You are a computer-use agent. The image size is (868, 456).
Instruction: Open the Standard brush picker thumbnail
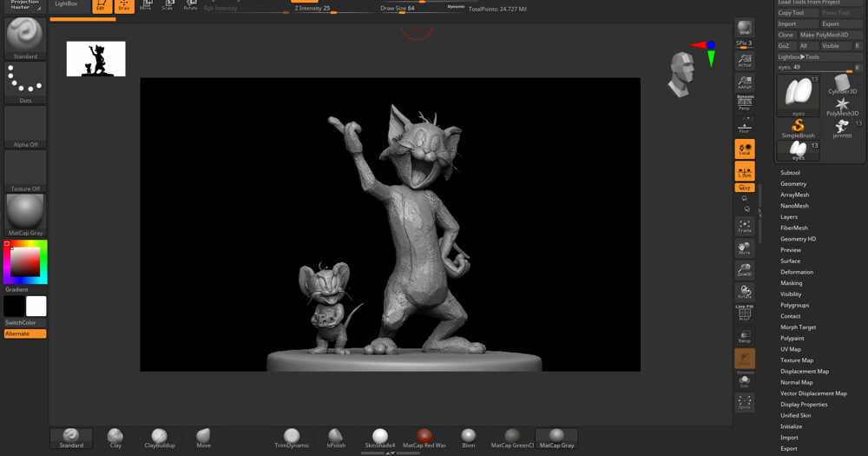click(x=25, y=38)
